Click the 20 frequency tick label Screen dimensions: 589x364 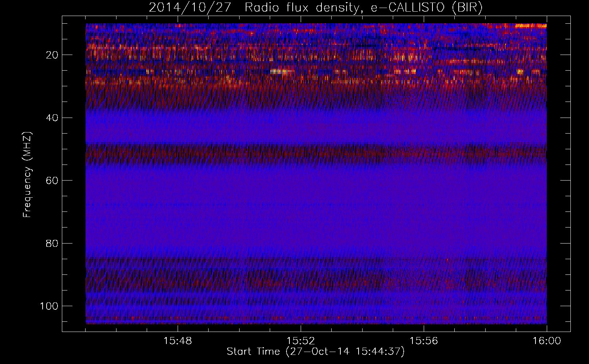(52, 55)
